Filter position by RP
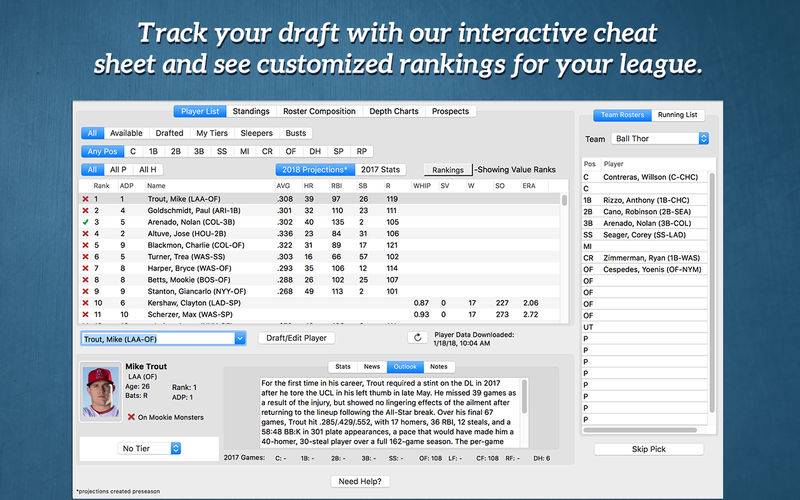 tap(362, 152)
